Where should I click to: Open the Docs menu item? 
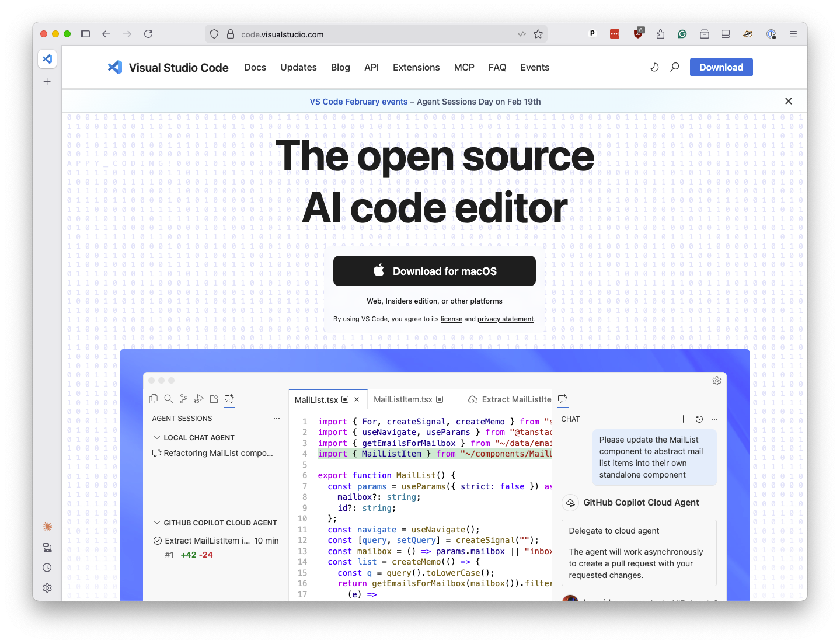coord(255,67)
